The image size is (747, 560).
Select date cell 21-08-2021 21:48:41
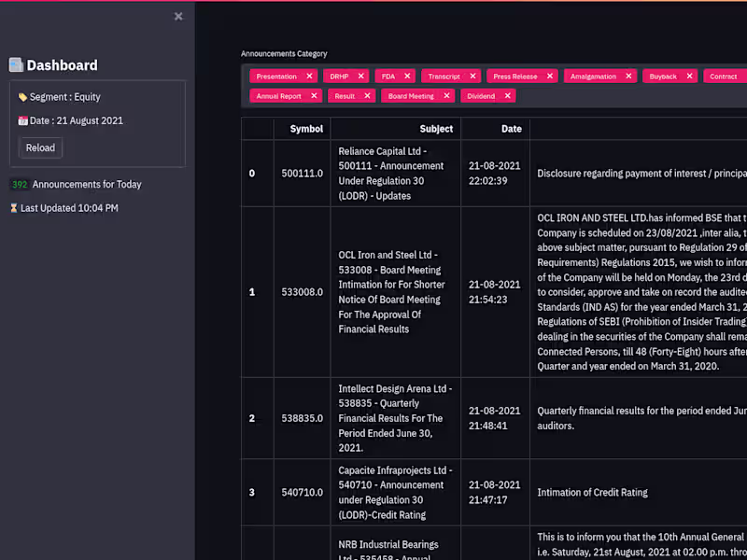tap(495, 418)
